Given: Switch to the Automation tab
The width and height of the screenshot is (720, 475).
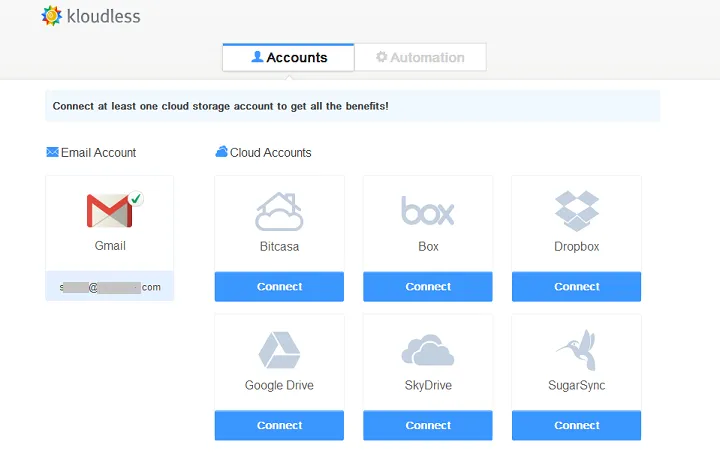Looking at the screenshot, I should click(x=420, y=57).
